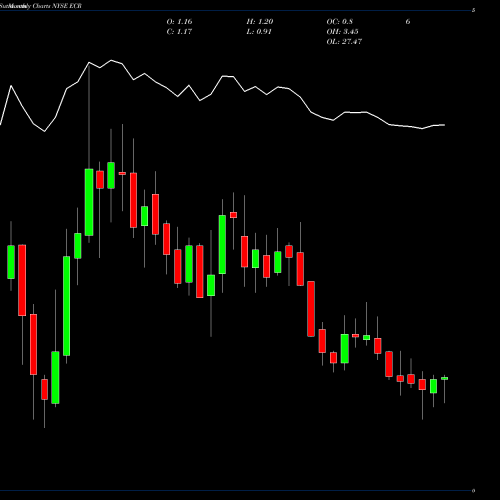The image size is (500, 500).
Task: Select the last small green candlestick
Action: (444, 378)
